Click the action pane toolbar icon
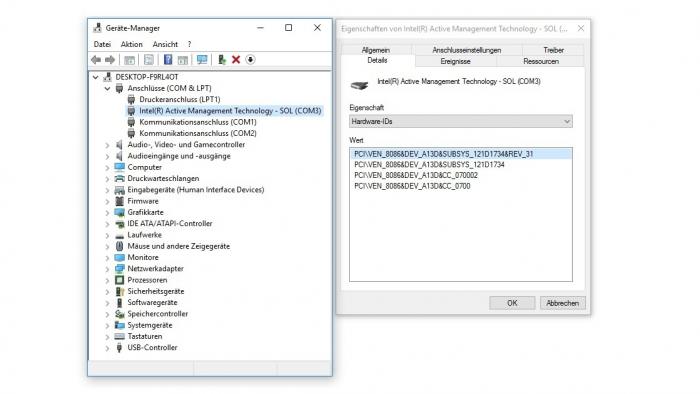This screenshot has height=394, width=700. pyautogui.click(x=183, y=60)
